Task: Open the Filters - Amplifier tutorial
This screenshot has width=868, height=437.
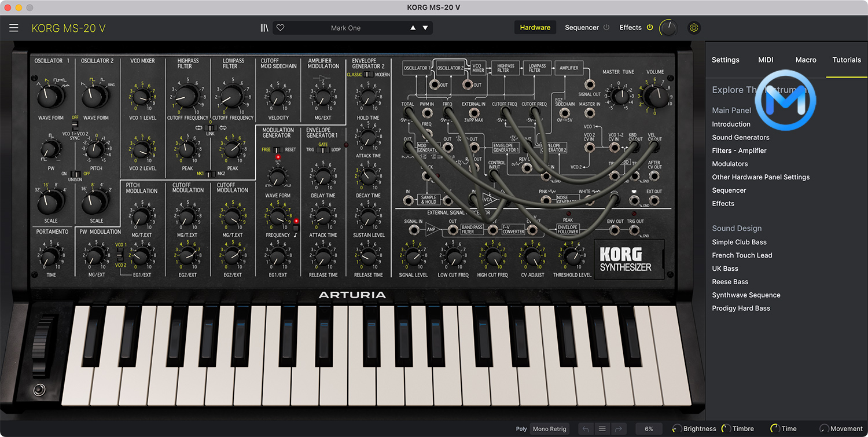Action: 739,150
